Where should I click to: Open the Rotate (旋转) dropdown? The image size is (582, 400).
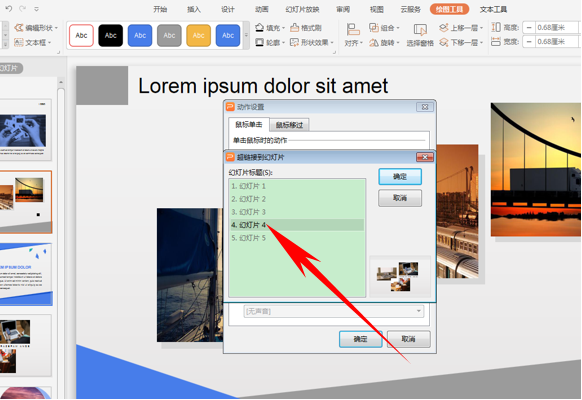[x=384, y=43]
